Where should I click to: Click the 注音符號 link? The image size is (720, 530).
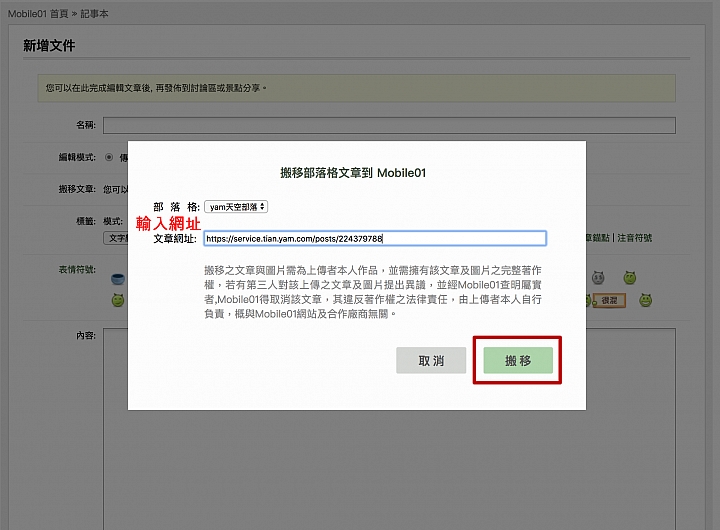634,238
